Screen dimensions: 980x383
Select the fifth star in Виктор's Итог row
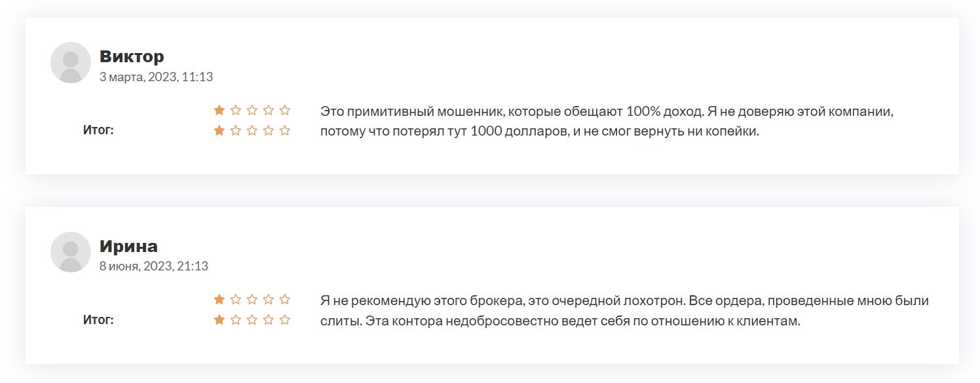(x=285, y=130)
